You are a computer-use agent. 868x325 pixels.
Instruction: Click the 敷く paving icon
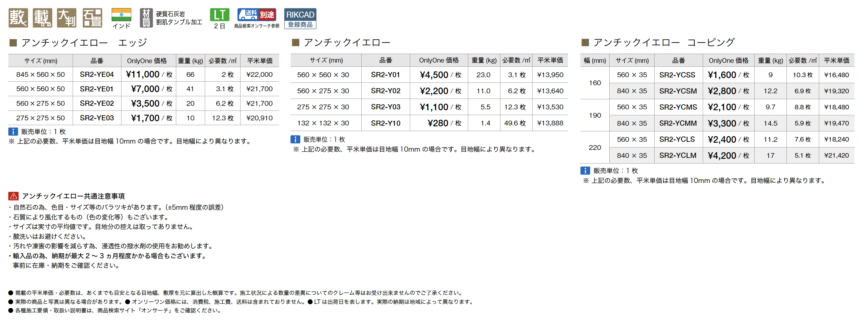[18, 18]
